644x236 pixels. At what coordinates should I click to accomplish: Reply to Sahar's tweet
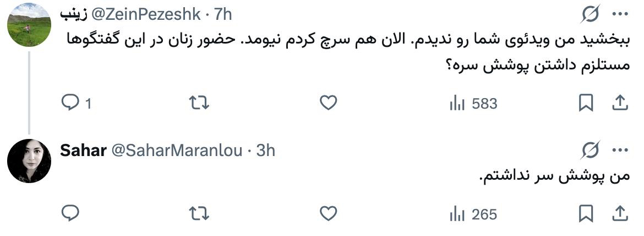click(72, 213)
